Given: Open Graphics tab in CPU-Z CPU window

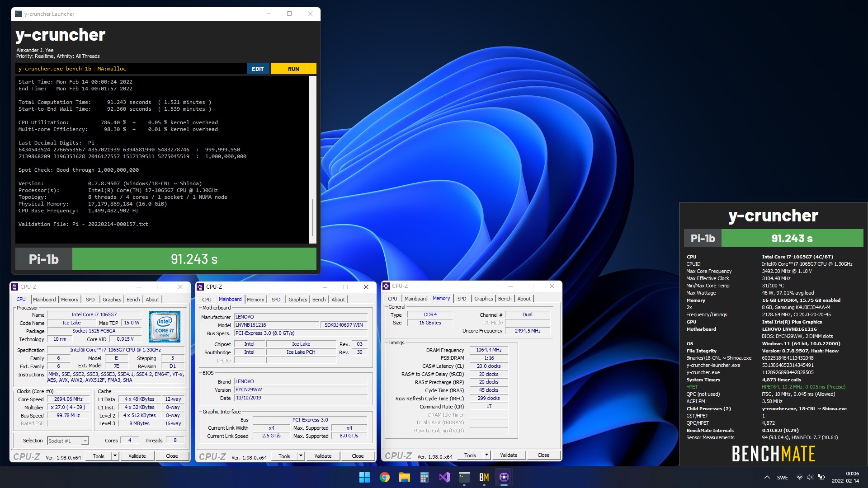Looking at the screenshot, I should [x=112, y=300].
